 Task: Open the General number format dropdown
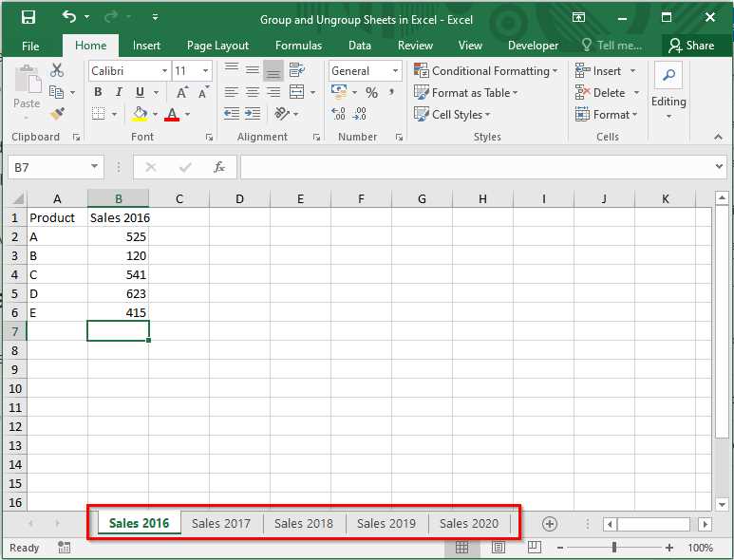pyautogui.click(x=396, y=70)
